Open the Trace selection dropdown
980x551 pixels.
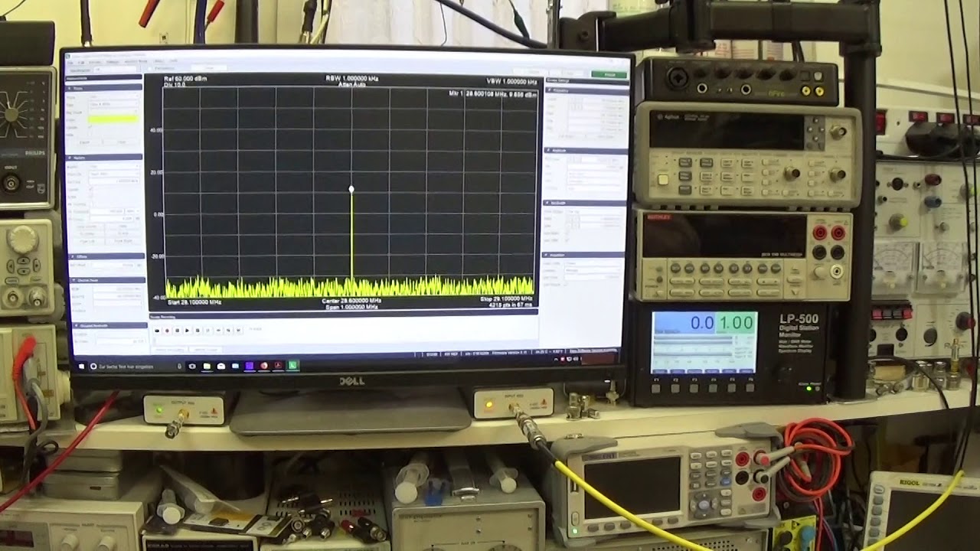[113, 97]
